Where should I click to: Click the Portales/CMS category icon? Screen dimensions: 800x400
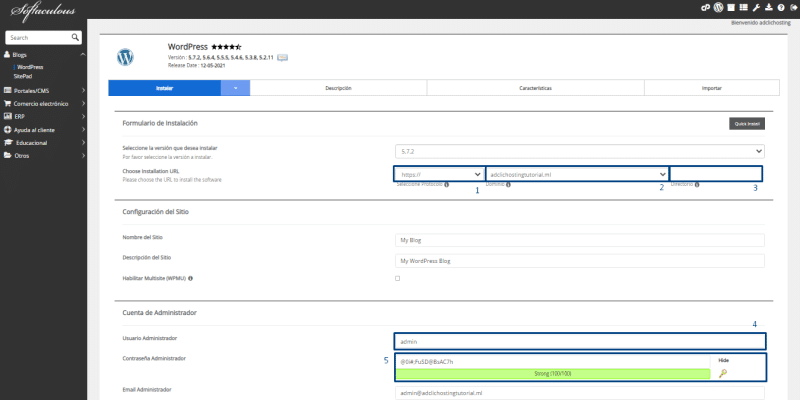(x=7, y=91)
